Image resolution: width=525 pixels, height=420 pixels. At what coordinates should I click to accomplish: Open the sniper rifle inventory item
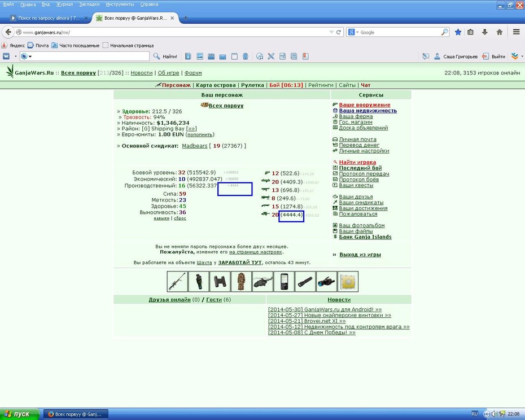(x=177, y=282)
